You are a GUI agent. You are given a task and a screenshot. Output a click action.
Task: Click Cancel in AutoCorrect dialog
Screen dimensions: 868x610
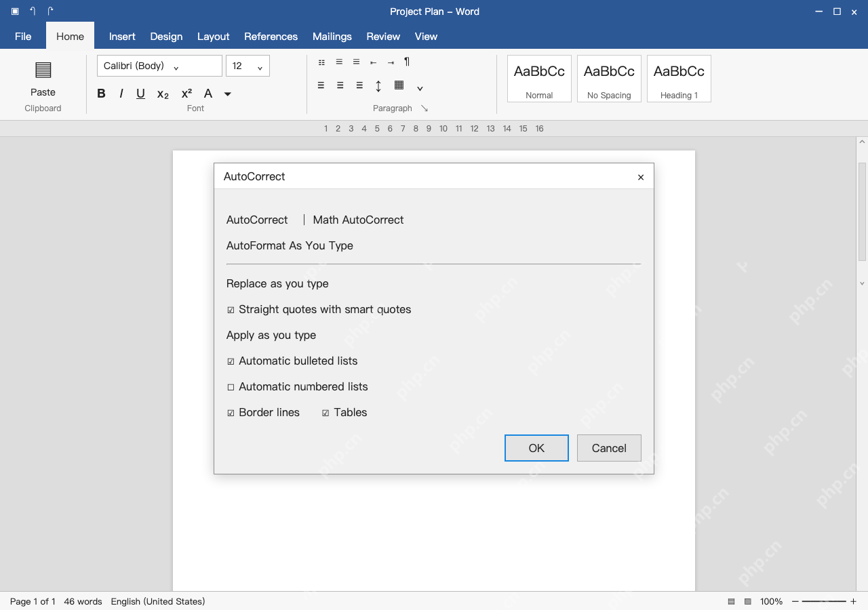pyautogui.click(x=609, y=448)
